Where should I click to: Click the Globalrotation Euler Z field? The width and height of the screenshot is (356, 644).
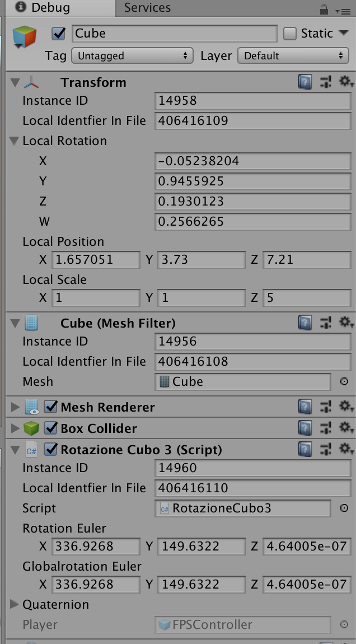(307, 584)
